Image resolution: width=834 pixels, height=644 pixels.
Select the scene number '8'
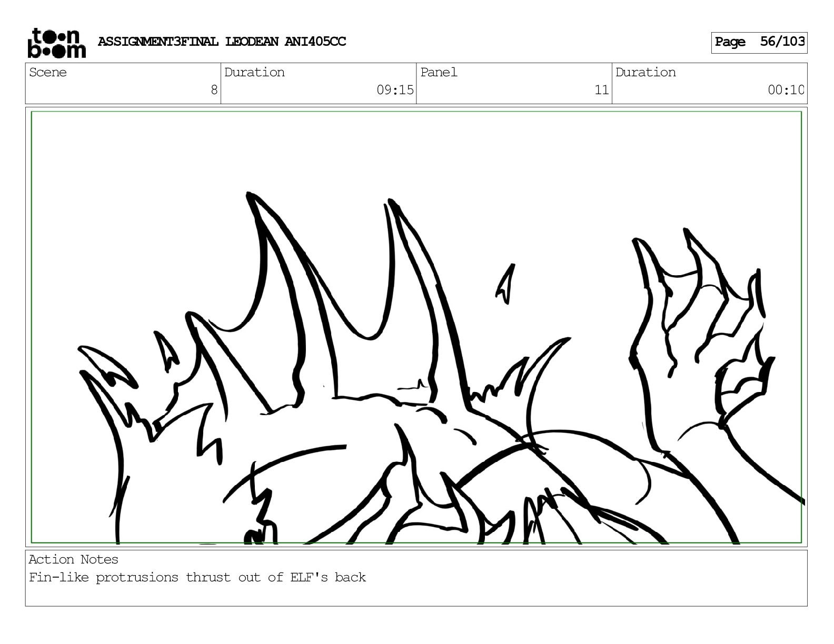point(214,90)
